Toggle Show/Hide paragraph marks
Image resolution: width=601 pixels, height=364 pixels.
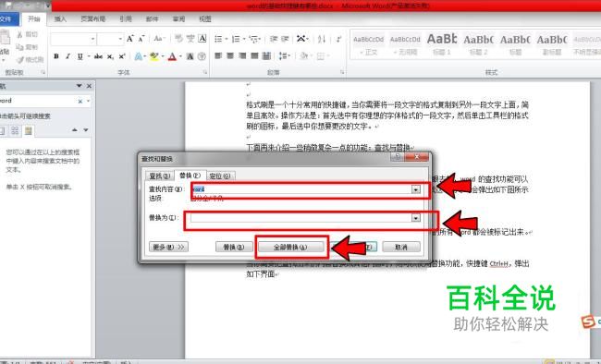pyautogui.click(x=338, y=39)
